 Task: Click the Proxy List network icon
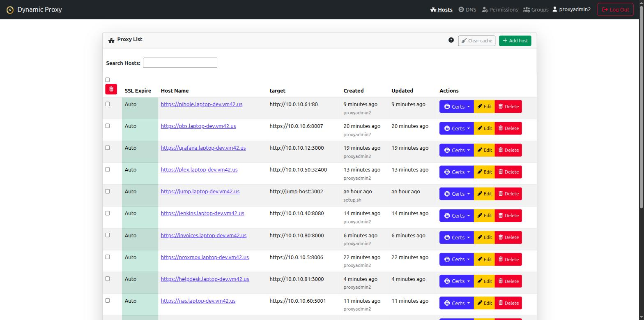tap(111, 40)
